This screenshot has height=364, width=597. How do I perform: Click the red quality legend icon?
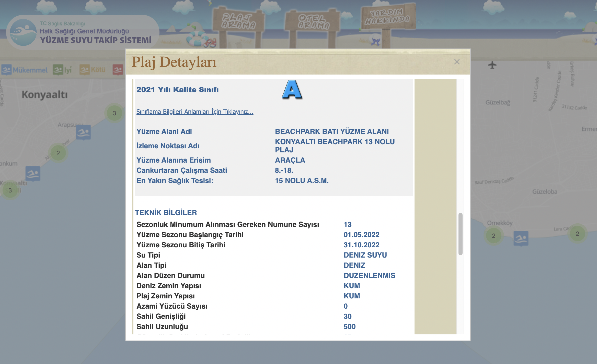click(x=118, y=70)
